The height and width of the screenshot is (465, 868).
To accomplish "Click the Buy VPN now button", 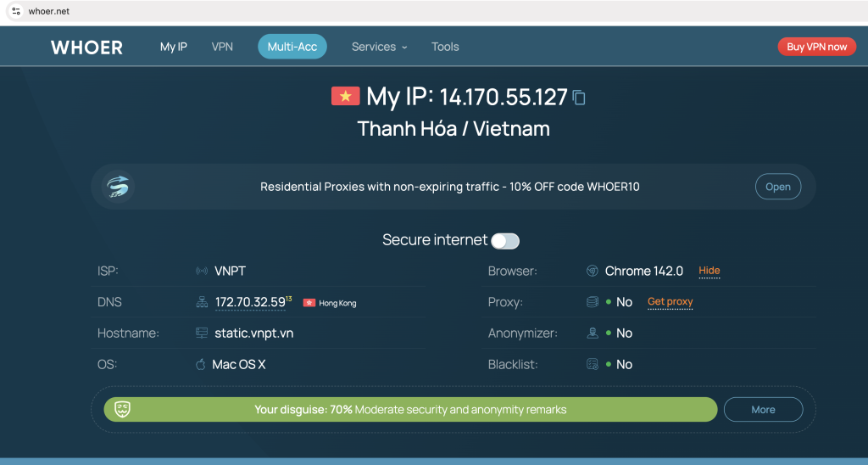I will 816,47.
